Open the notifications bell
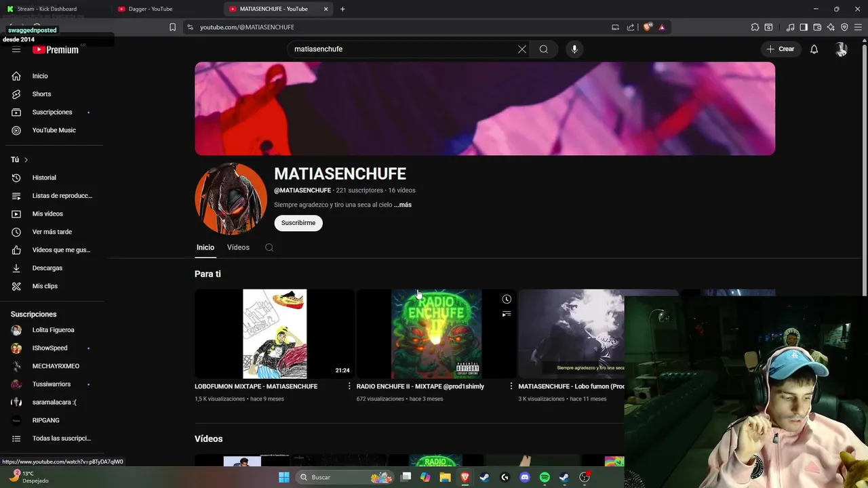 [814, 49]
